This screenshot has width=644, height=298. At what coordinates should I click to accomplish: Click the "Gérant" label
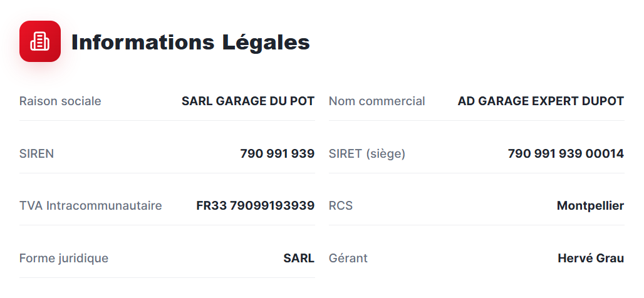pos(348,258)
